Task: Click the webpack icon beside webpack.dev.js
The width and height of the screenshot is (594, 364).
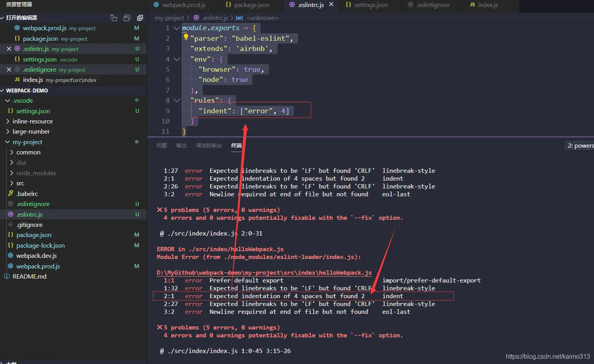Action: [x=11, y=256]
